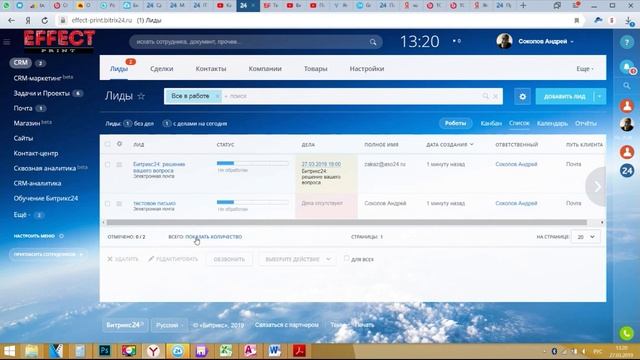The height and width of the screenshot is (360, 640).
Task: Open the notifications bell in right panel
Action: (x=627, y=67)
